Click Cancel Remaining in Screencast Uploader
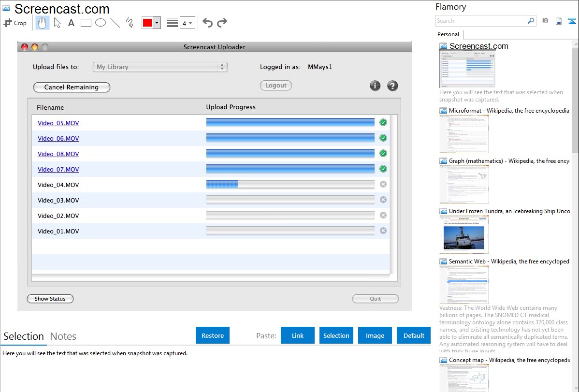 click(72, 87)
